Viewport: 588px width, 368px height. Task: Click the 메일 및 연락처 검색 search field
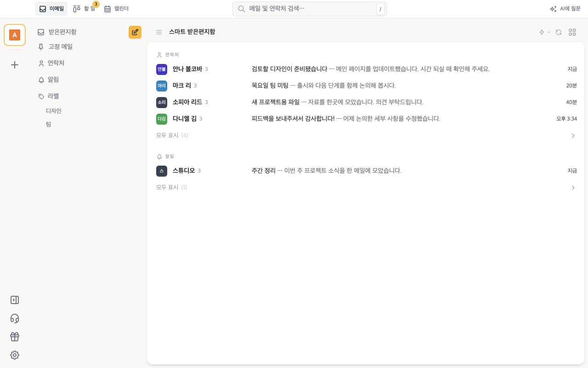[310, 9]
